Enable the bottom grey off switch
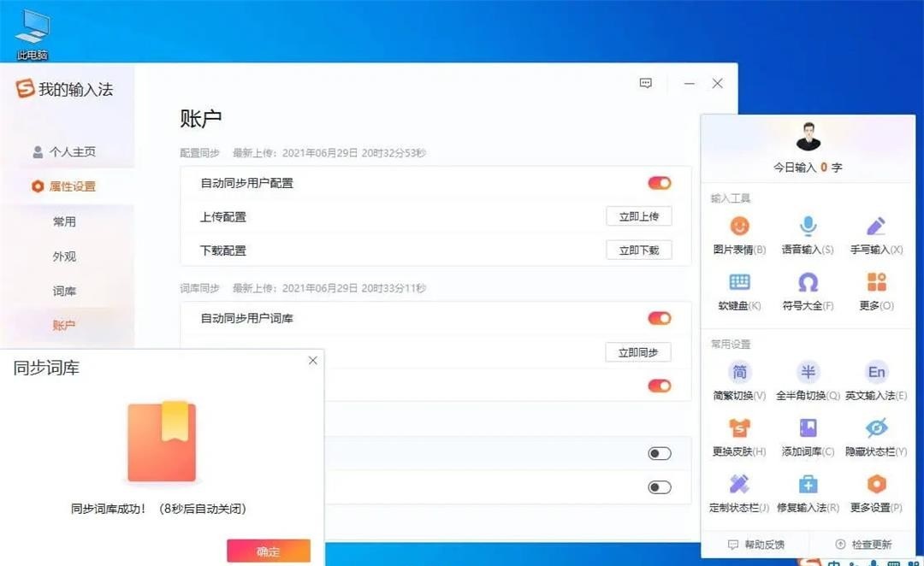This screenshot has width=924, height=566. click(x=660, y=487)
